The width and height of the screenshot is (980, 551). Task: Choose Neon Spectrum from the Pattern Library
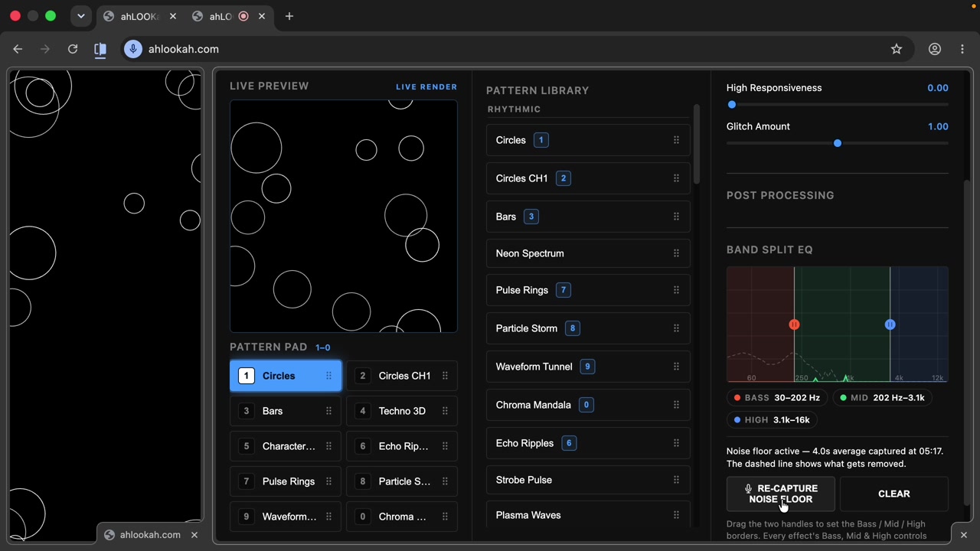point(588,253)
